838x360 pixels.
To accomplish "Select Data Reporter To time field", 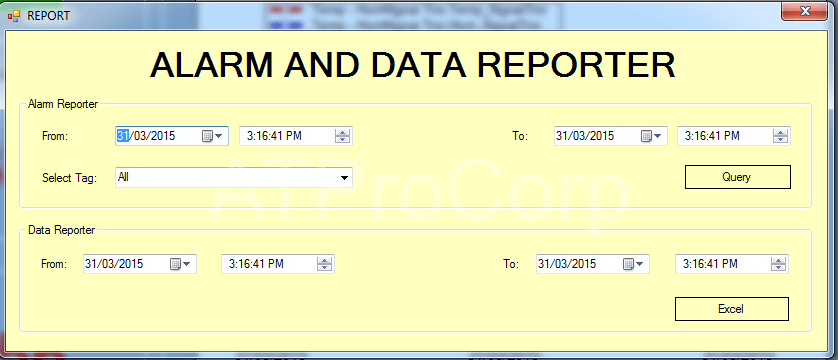I will (732, 264).
